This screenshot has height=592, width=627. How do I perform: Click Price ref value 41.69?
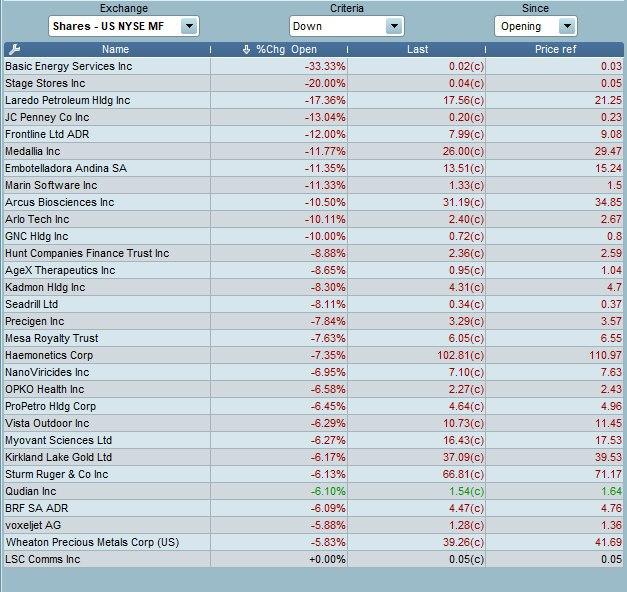tap(608, 542)
